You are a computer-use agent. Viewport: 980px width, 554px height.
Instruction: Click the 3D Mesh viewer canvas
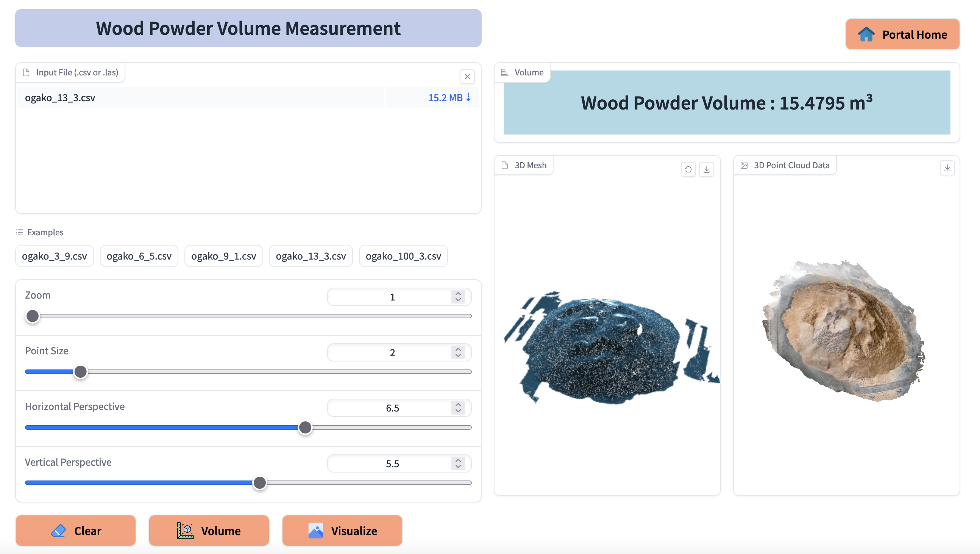[607, 346]
